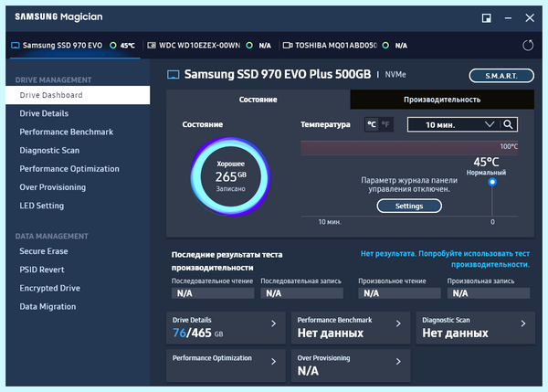Image resolution: width=548 pixels, height=392 pixels.
Task: Click the 45°C temperature graph marker
Action: [492, 182]
